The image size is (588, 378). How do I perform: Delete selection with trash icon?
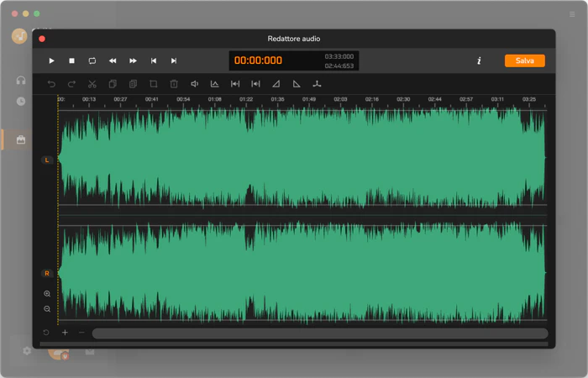[x=174, y=84]
